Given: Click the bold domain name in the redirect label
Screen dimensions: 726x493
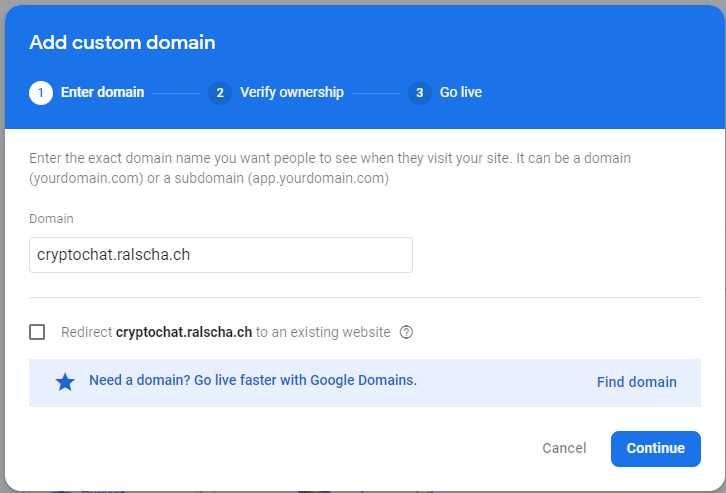Looking at the screenshot, I should [x=184, y=332].
